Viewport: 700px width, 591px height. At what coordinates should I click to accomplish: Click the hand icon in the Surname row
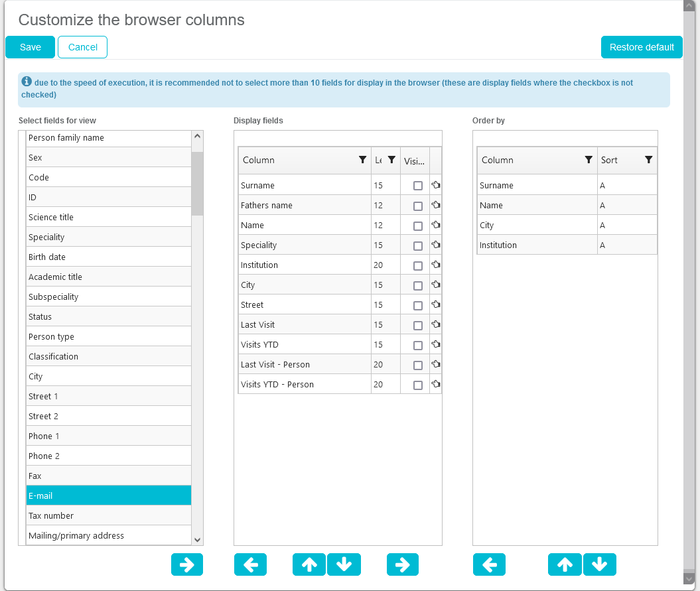436,186
